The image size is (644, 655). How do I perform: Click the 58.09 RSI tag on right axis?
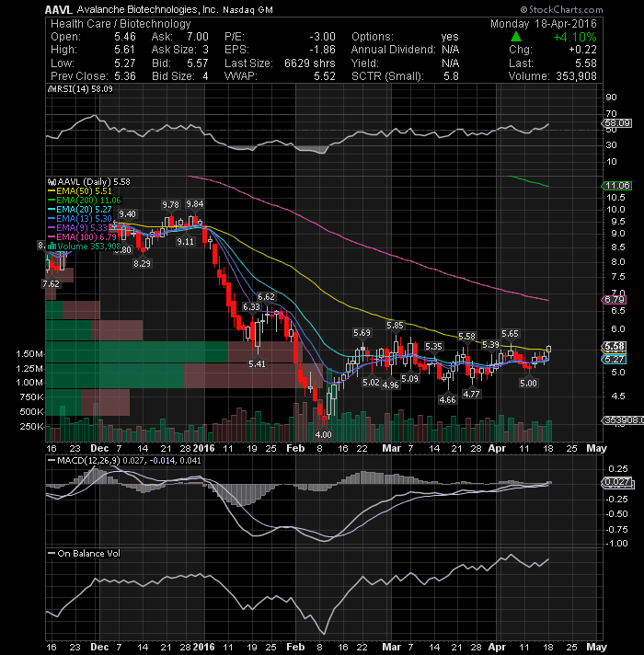tap(617, 123)
